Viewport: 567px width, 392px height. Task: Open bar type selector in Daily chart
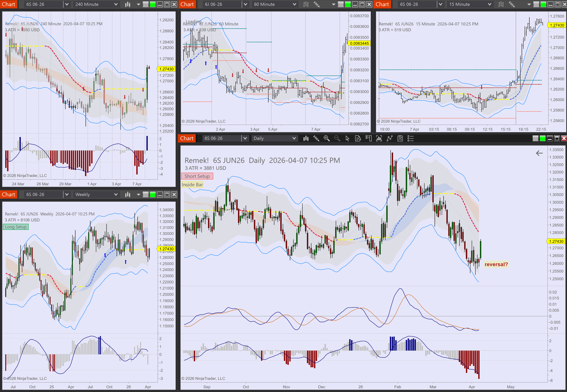pyautogui.click(x=305, y=139)
